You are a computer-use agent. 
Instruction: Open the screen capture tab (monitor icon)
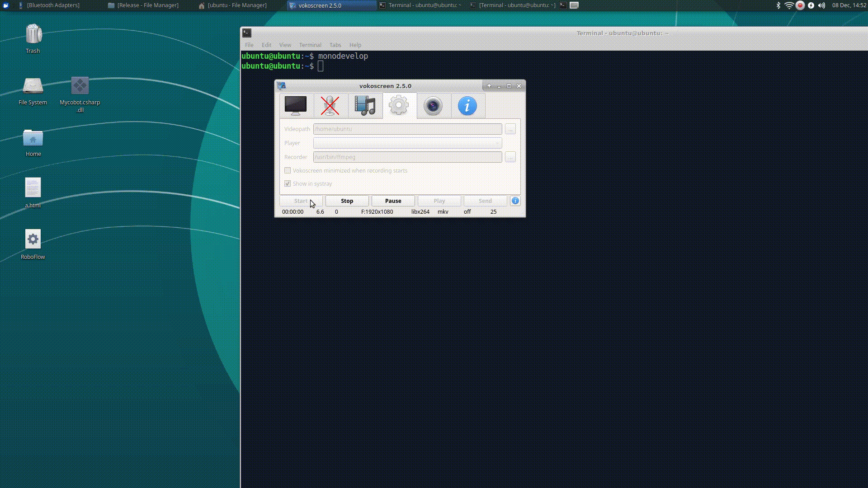coord(296,106)
